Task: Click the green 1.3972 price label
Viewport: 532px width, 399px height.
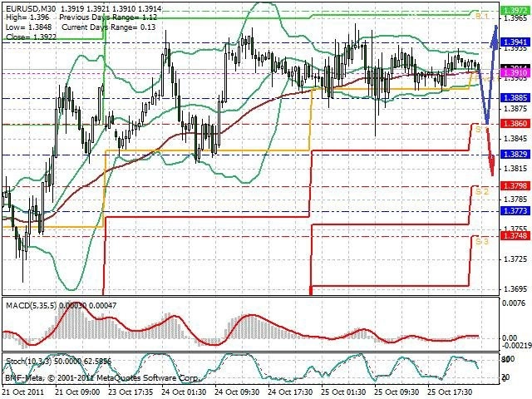Action: (515, 11)
